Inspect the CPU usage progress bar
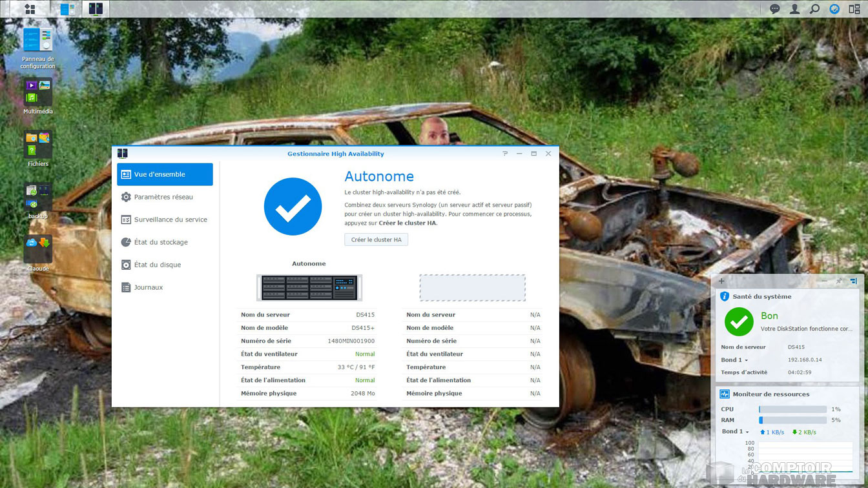The image size is (868, 488). point(792,409)
